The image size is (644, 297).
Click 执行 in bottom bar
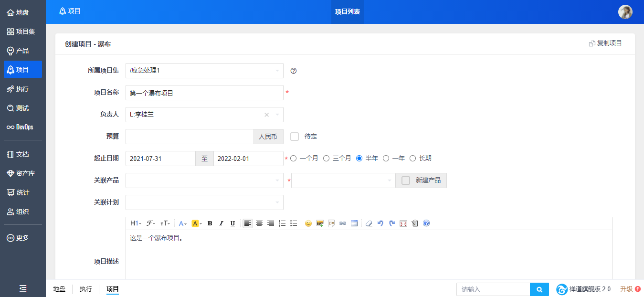[86, 289]
